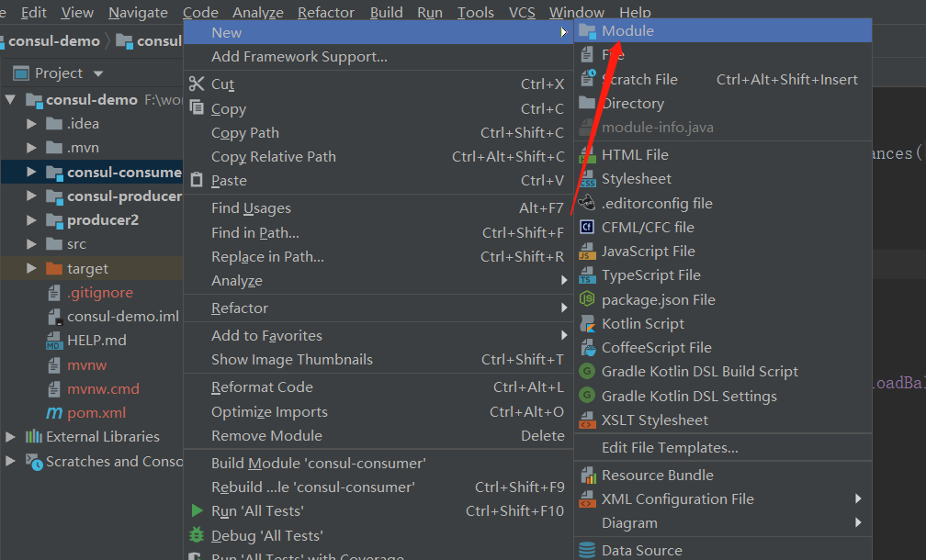Expand the target folder tree node
This screenshot has width=926, height=560.
click(32, 269)
